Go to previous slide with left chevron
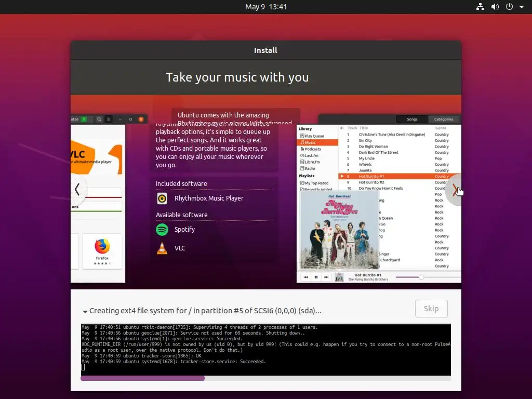 77,189
